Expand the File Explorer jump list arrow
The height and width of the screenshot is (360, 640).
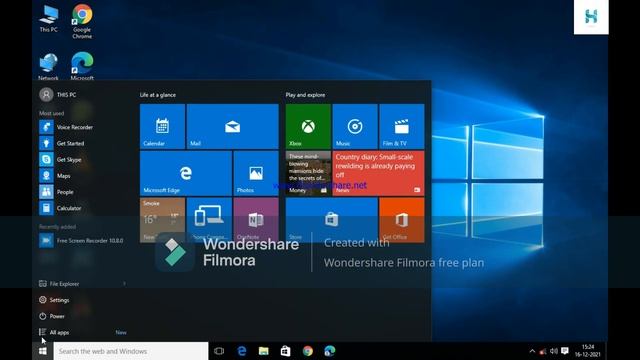[x=124, y=284]
